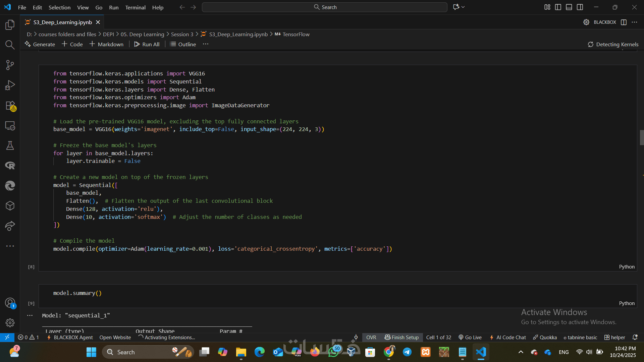Screen dimensions: 644x362
Task: Click the command center Search box
Action: [x=324, y=7]
